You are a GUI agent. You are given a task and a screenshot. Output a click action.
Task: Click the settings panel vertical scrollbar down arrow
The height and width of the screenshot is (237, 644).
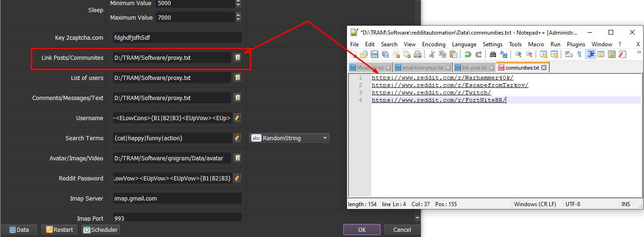point(417,218)
